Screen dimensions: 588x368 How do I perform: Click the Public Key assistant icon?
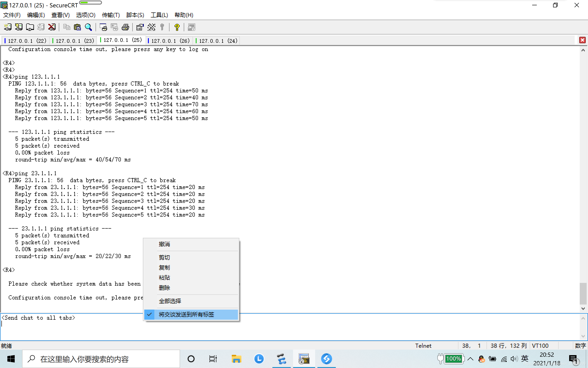[x=162, y=27]
